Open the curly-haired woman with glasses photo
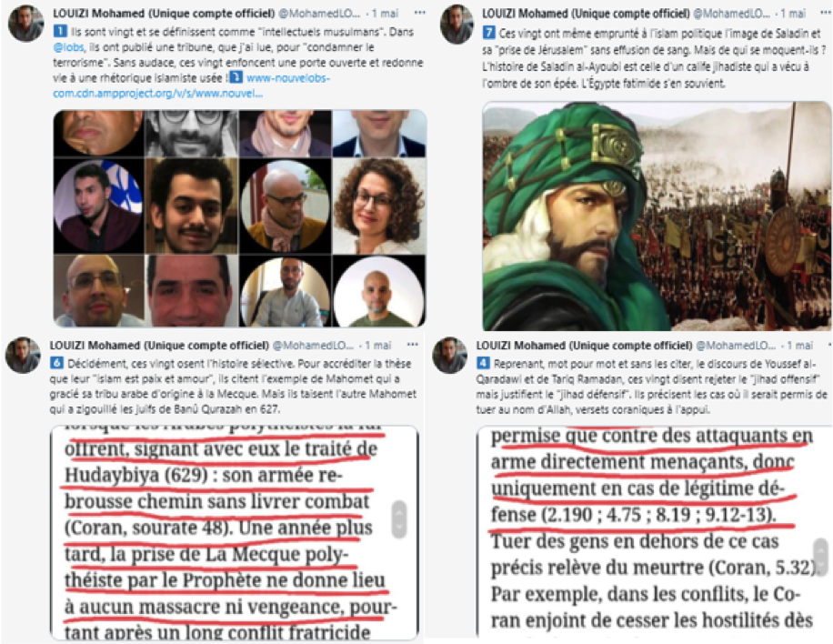Image resolution: width=833 pixels, height=644 pixels. 379,206
